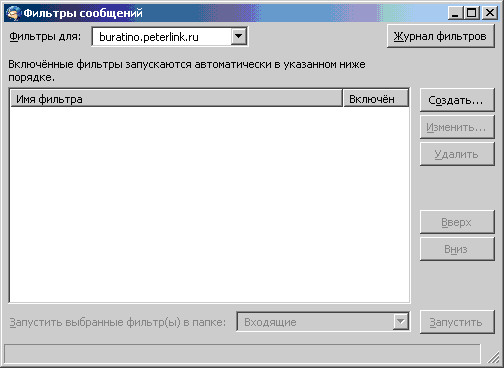Viewport: 504px width, 368px height.
Task: Close the "Фильтры сообщений" window
Action: 490,13
